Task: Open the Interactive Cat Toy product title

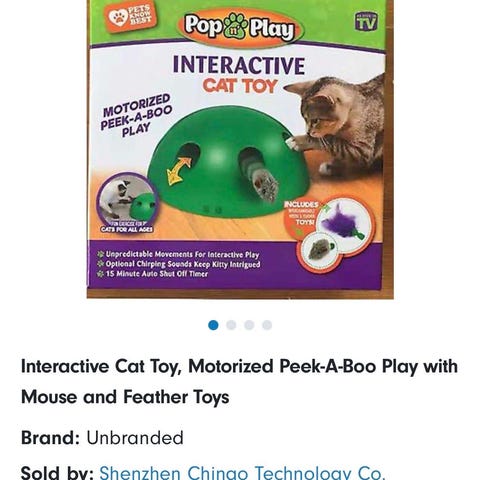Action: tap(239, 382)
